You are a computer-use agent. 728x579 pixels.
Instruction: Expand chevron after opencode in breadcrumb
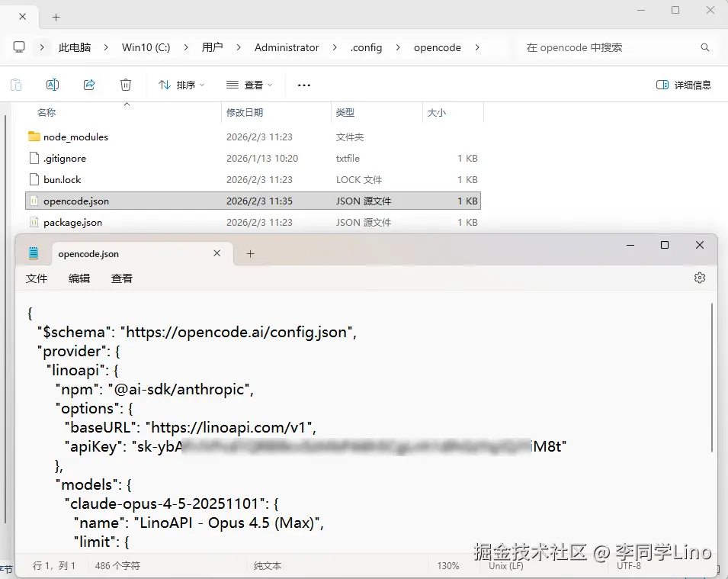click(x=477, y=47)
